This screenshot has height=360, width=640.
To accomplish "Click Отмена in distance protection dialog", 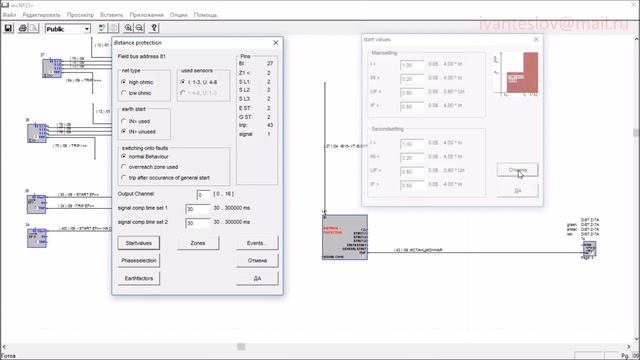I will click(257, 260).
